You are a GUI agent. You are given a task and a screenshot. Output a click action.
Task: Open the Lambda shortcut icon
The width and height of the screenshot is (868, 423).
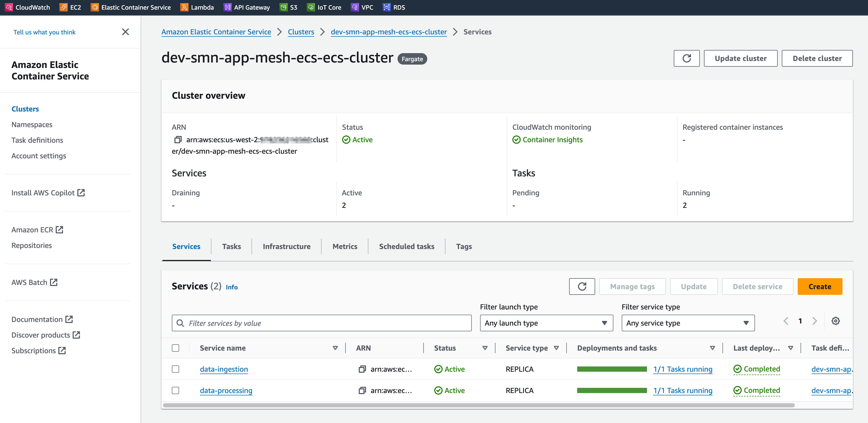tap(184, 7)
